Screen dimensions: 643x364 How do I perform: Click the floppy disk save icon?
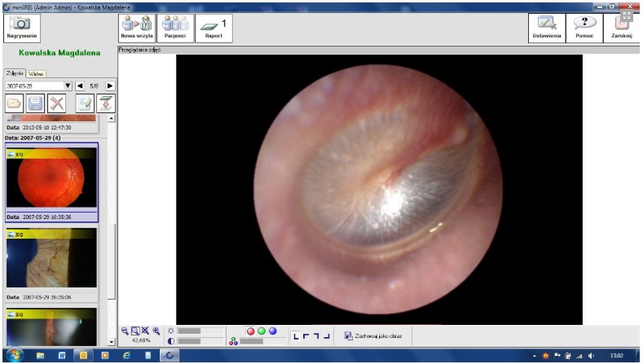coord(35,103)
